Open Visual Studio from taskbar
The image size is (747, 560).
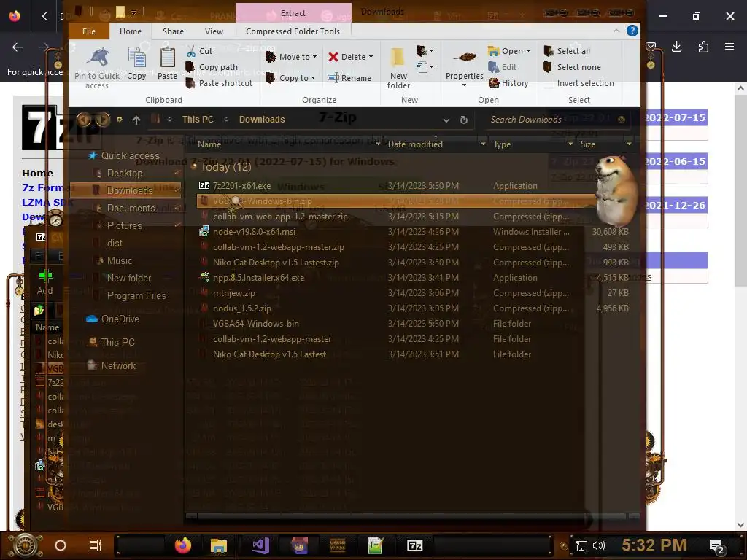point(260,545)
